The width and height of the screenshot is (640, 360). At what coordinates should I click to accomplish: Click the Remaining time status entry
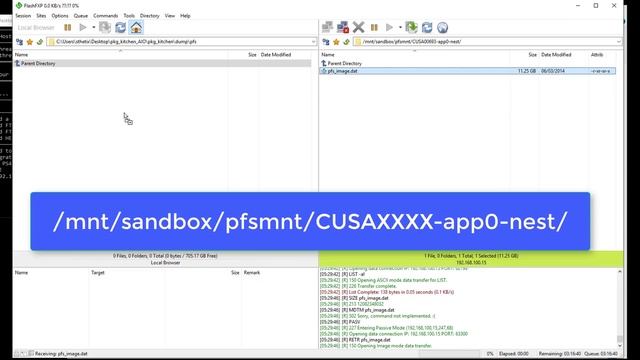click(560, 354)
